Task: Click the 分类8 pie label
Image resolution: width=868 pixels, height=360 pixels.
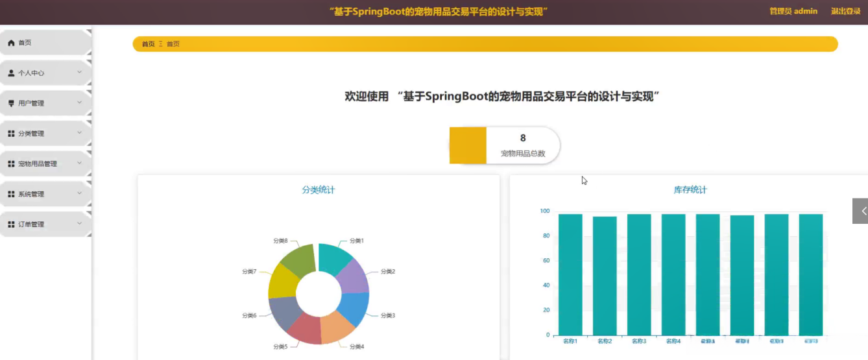Action: [x=280, y=241]
